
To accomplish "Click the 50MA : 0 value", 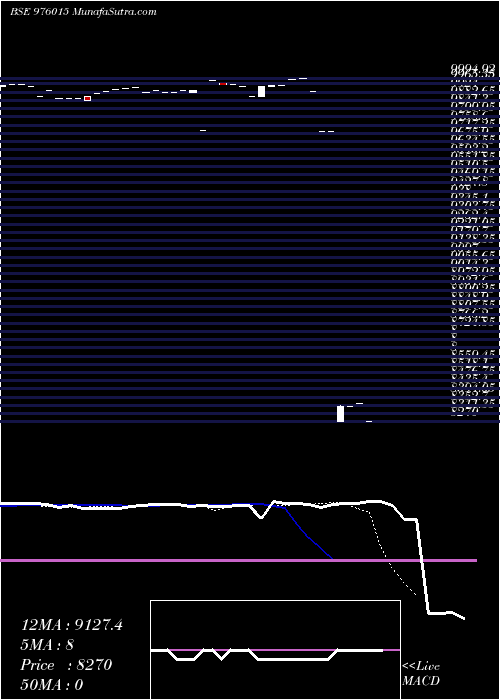I will (52, 685).
